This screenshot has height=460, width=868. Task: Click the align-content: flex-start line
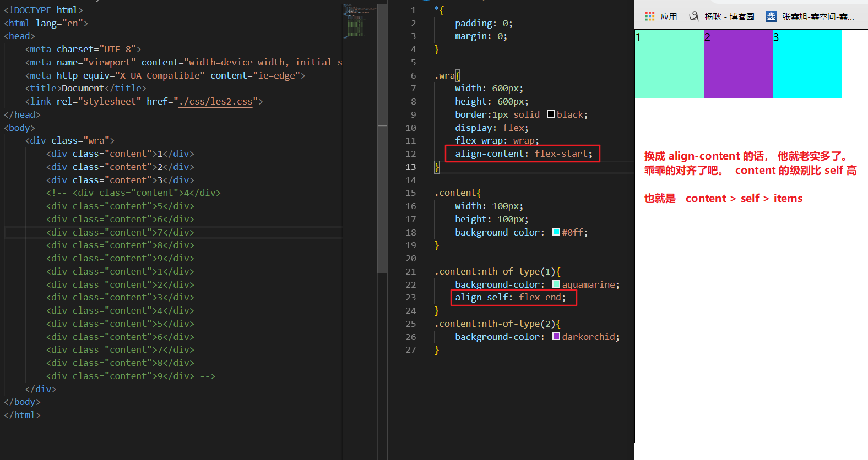[523, 154]
